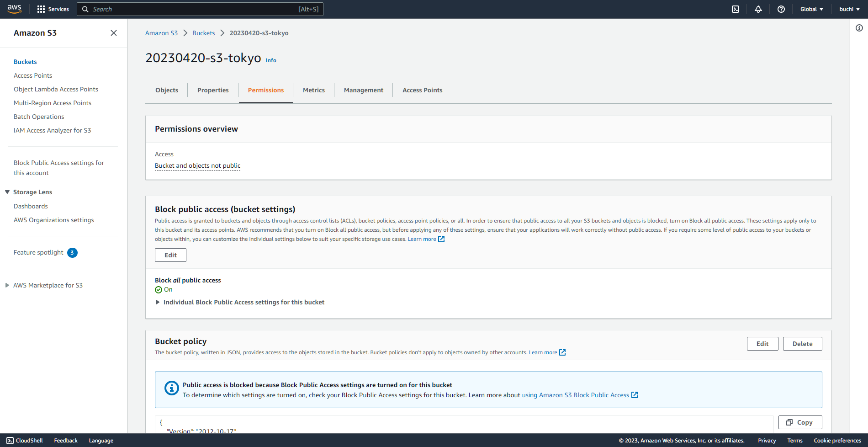Open the notifications bell
868x447 pixels.
(758, 9)
